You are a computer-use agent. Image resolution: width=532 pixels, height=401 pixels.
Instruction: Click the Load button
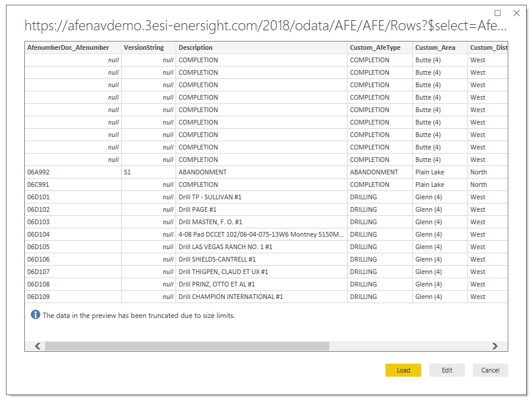[403, 370]
